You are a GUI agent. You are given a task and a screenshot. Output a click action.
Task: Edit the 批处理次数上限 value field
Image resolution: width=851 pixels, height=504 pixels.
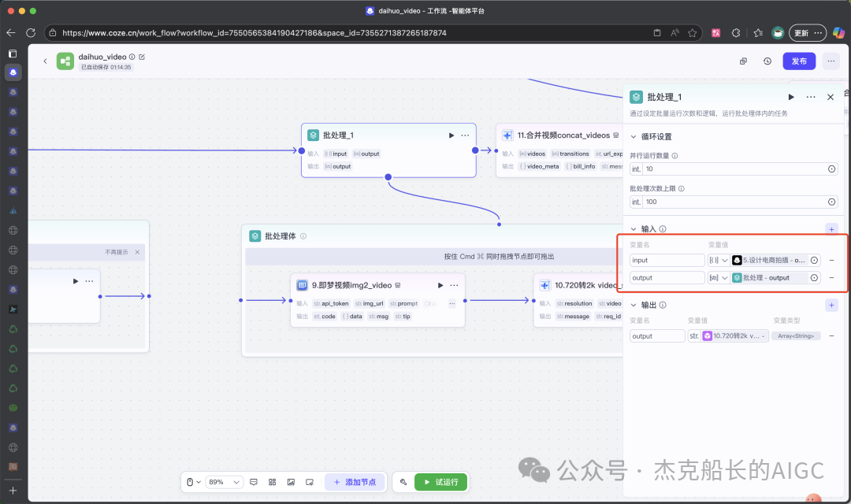click(x=734, y=202)
